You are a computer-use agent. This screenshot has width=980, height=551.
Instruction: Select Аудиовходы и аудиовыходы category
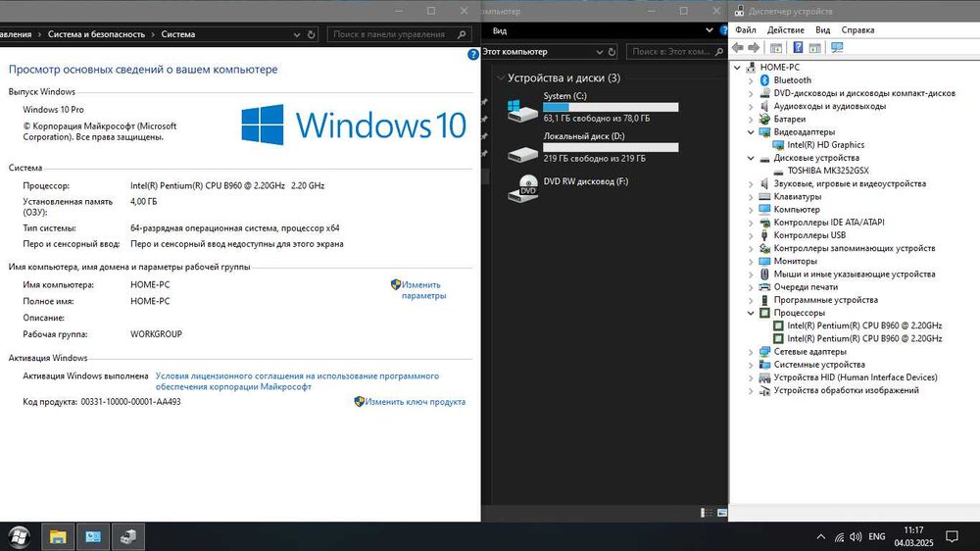[829, 106]
